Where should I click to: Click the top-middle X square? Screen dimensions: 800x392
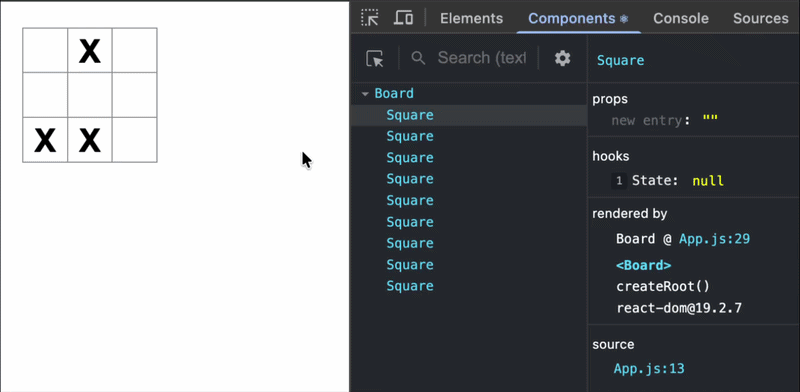(x=90, y=50)
